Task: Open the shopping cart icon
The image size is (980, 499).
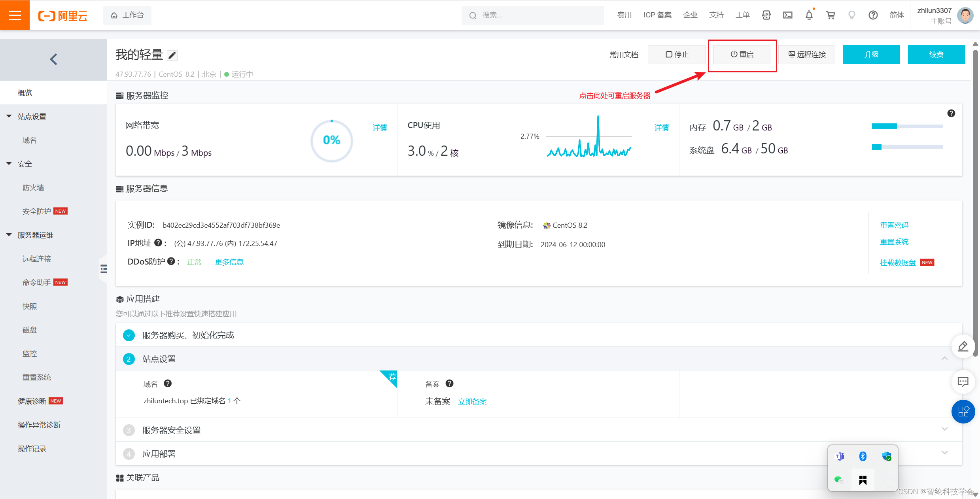Action: point(831,15)
